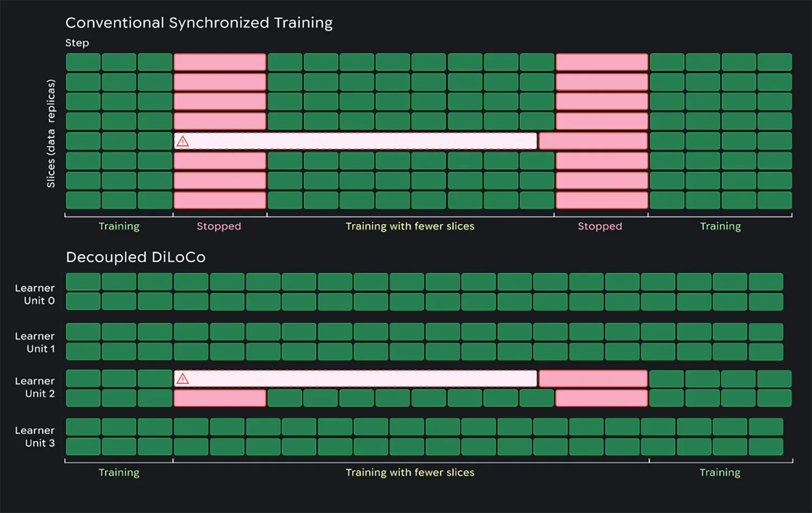This screenshot has height=513, width=812.
Task: Click the leftmost Training label under top chart
Action: [119, 226]
